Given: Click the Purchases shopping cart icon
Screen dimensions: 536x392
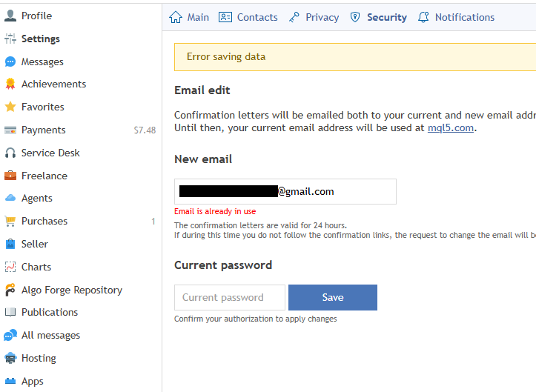Looking at the screenshot, I should (10, 221).
